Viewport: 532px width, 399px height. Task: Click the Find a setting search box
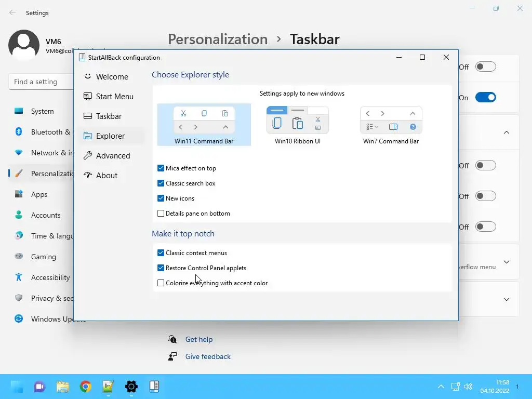[41, 82]
